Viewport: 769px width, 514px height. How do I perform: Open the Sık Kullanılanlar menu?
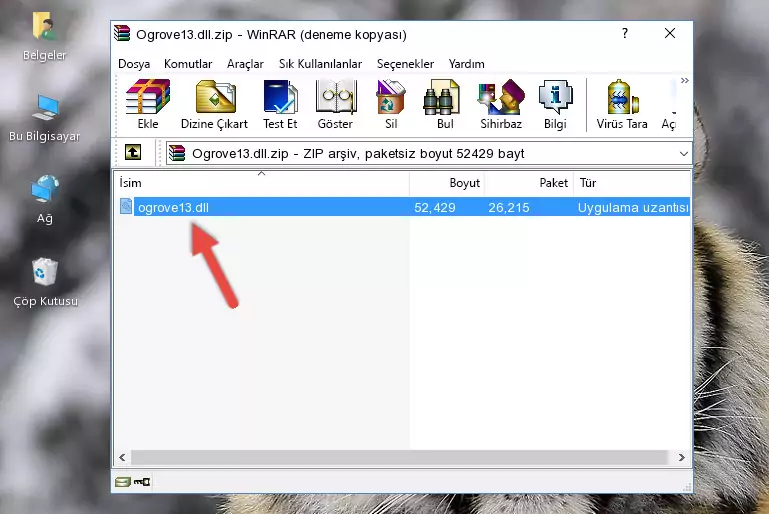pos(320,64)
